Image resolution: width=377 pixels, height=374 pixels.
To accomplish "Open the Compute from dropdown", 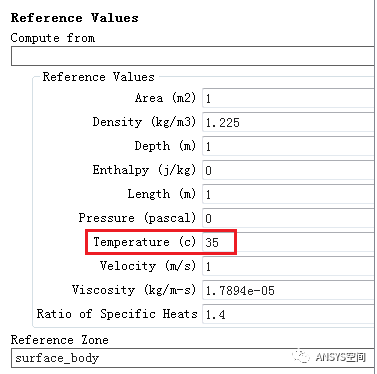I will (193, 56).
